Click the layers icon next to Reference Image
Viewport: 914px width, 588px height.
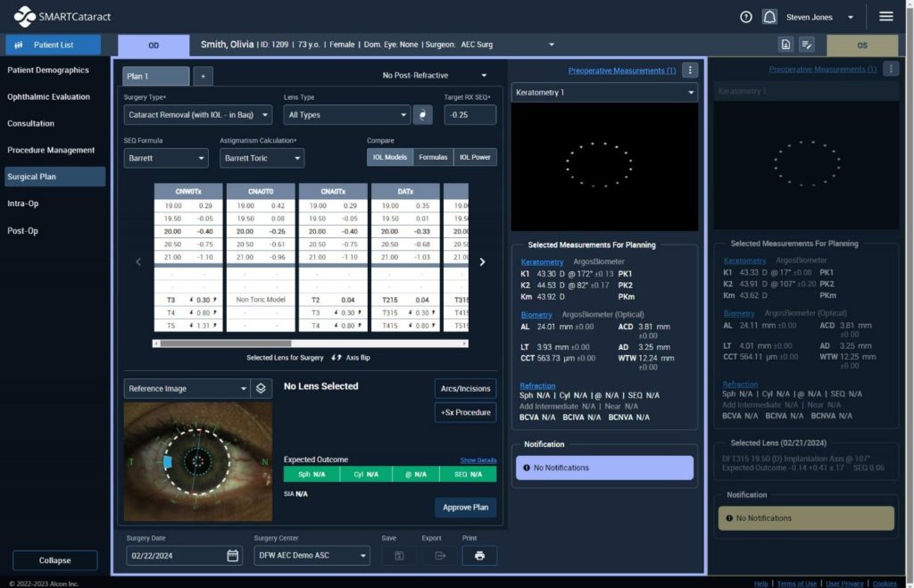point(262,389)
